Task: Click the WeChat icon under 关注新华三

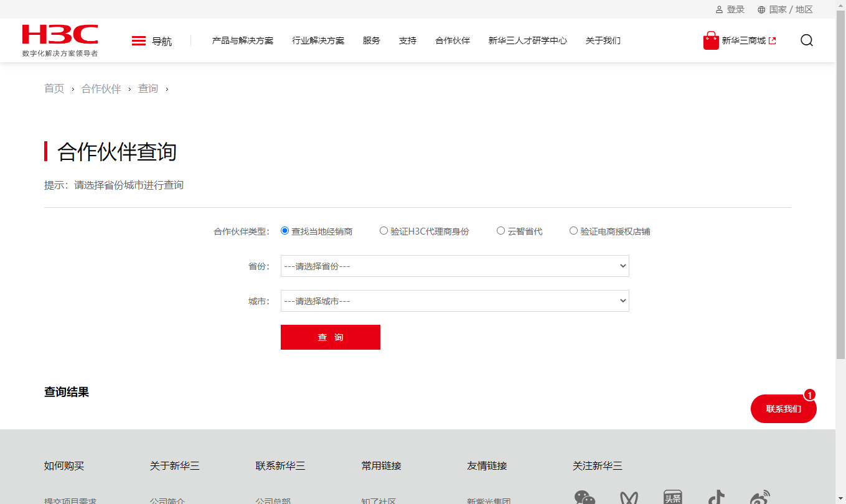Action: pyautogui.click(x=585, y=498)
